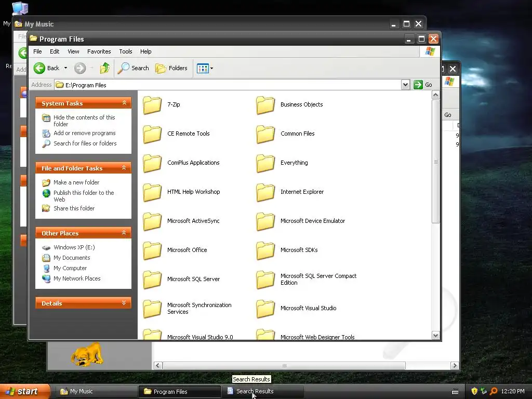
Task: Open the Views dropdown arrow
Action: (212, 68)
